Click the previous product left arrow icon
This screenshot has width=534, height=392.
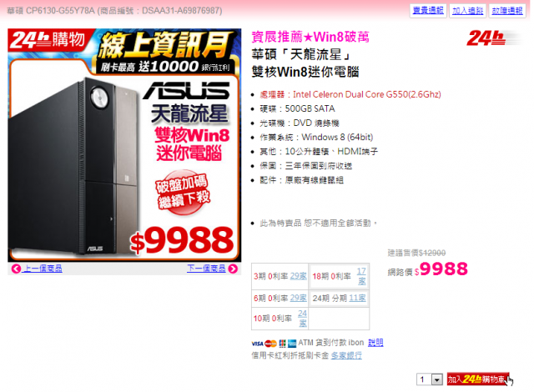[16, 269]
